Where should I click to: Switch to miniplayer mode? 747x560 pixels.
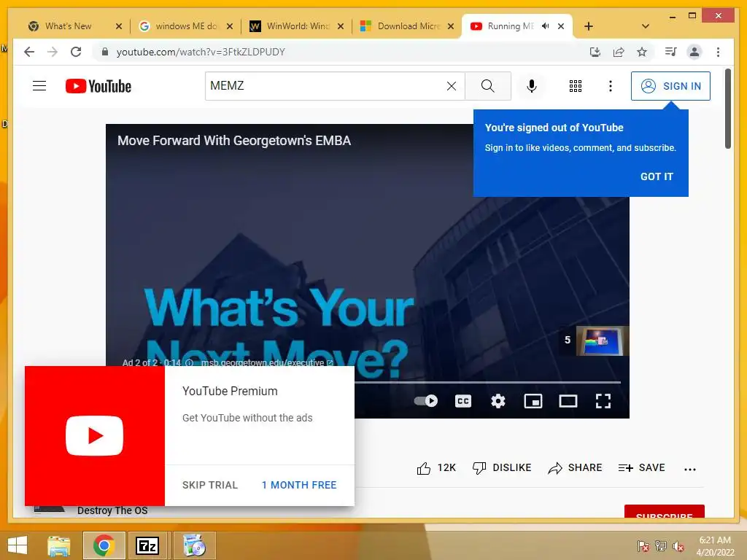533,401
